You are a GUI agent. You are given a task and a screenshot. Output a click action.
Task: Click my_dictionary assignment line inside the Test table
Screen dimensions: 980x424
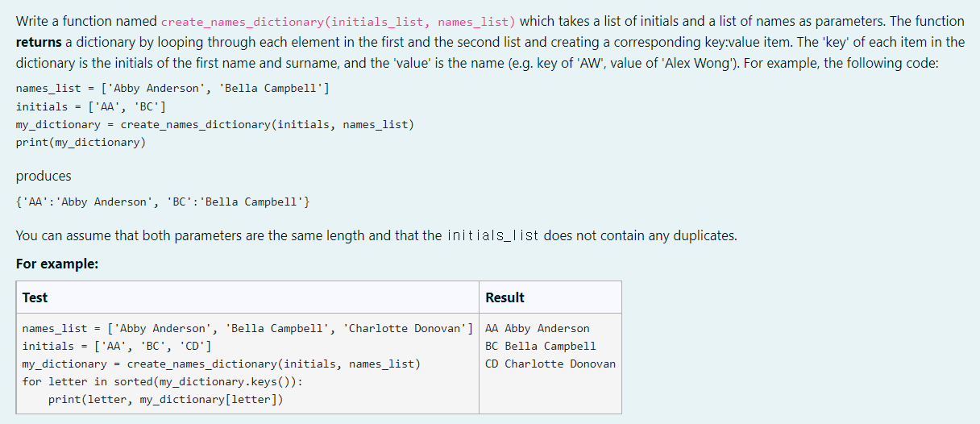(222, 364)
